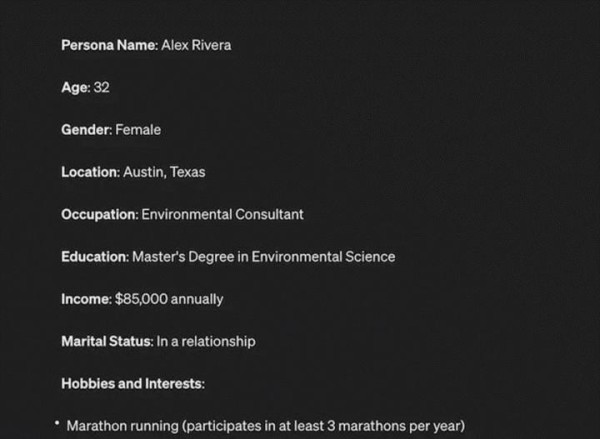
Task: Click the Marathon running bullet point
Action: click(x=57, y=423)
